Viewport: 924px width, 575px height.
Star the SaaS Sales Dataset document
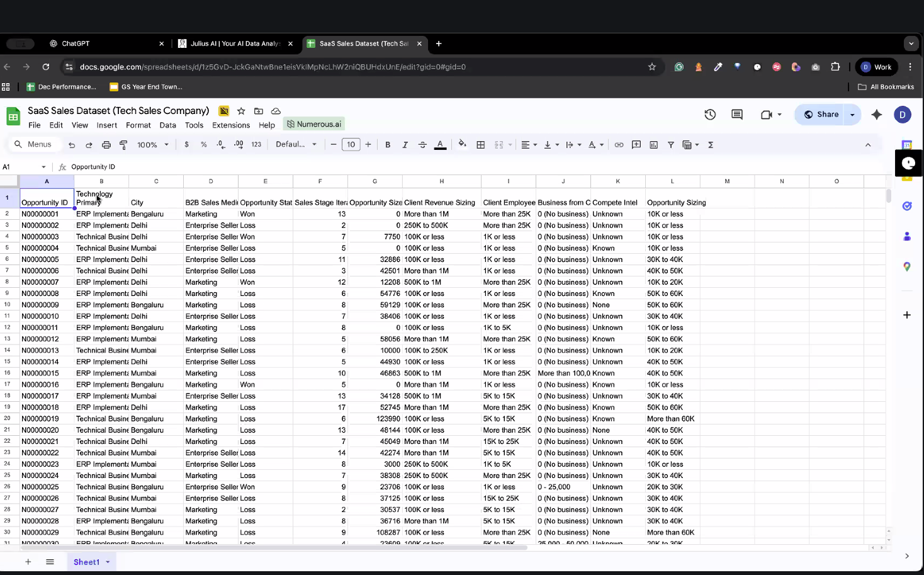click(241, 111)
